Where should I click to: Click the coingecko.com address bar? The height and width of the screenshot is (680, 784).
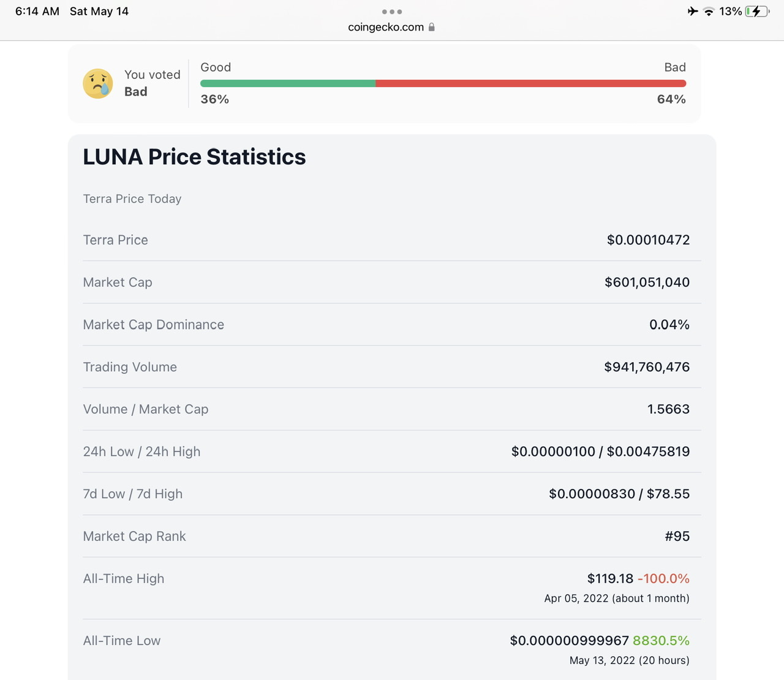click(386, 27)
